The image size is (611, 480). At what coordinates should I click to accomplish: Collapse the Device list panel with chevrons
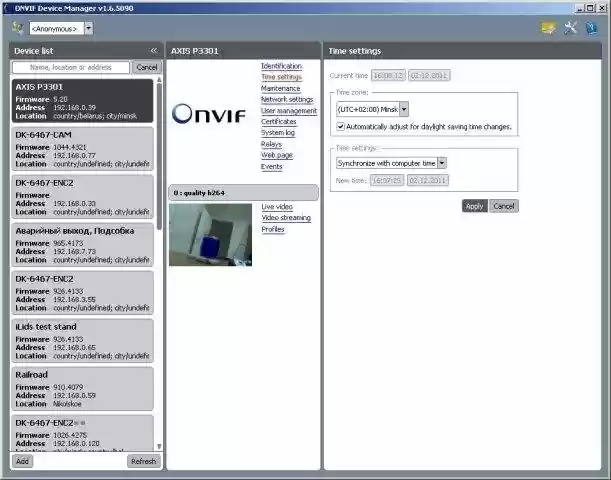coord(153,50)
